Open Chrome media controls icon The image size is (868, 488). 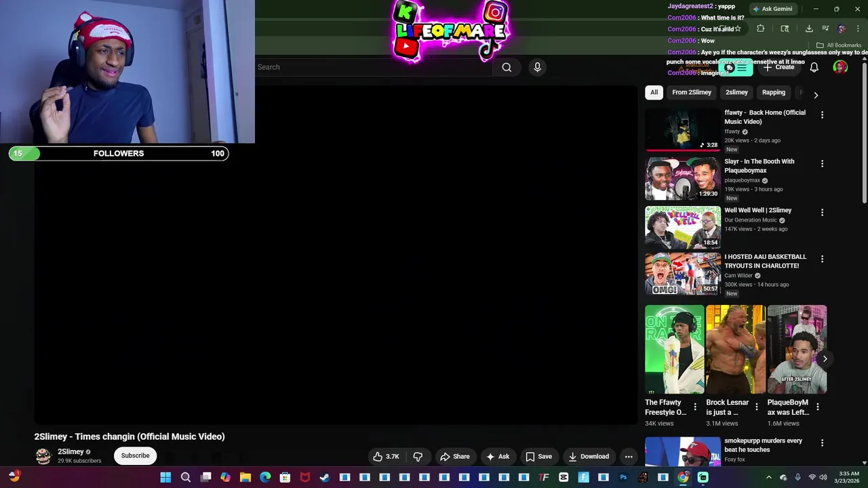pos(825,28)
